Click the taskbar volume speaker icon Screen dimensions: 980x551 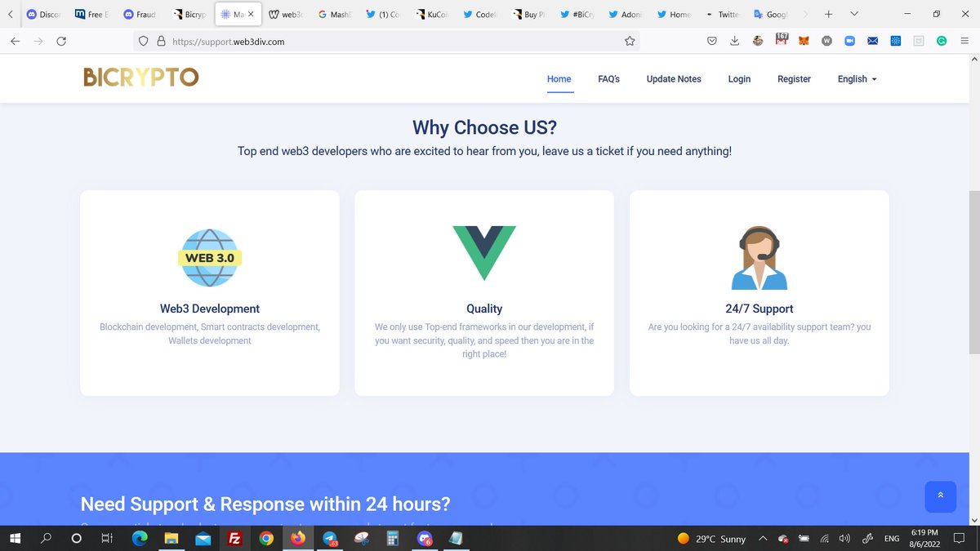pyautogui.click(x=844, y=539)
